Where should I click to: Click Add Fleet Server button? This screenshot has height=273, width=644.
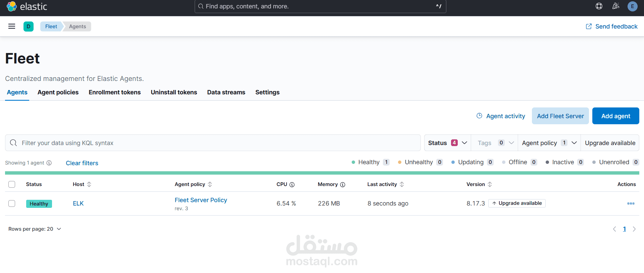pos(560,116)
